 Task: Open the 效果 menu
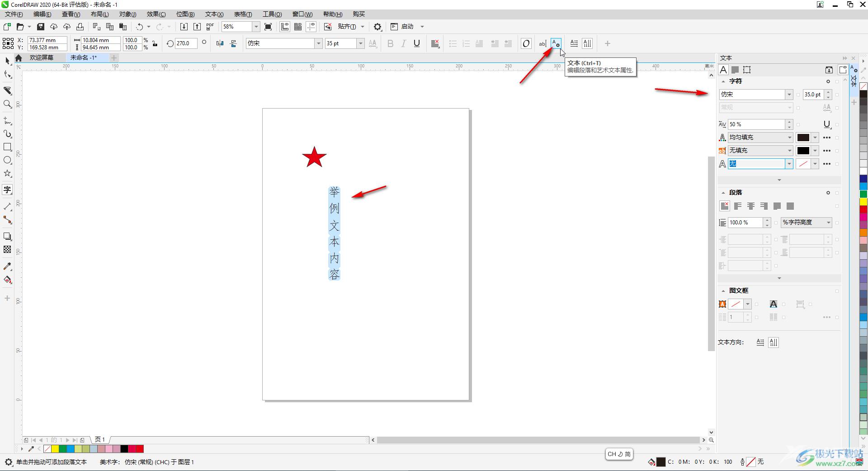click(156, 14)
